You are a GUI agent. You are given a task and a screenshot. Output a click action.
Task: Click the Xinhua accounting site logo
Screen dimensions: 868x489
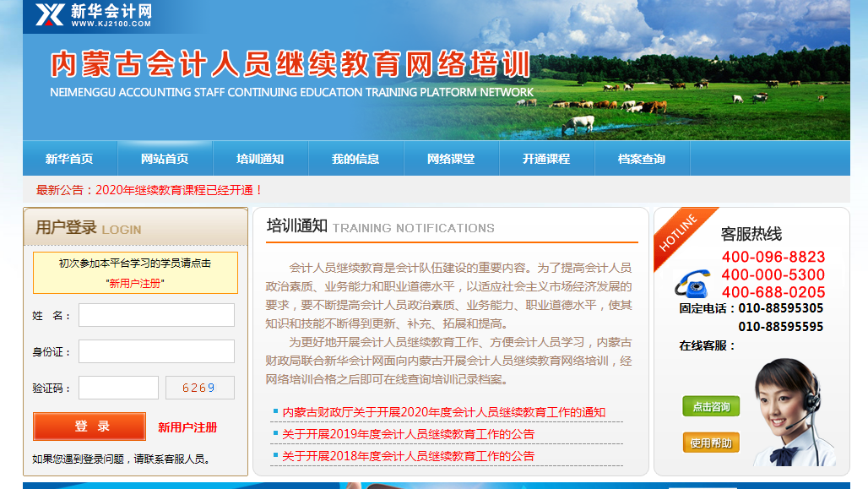93,14
